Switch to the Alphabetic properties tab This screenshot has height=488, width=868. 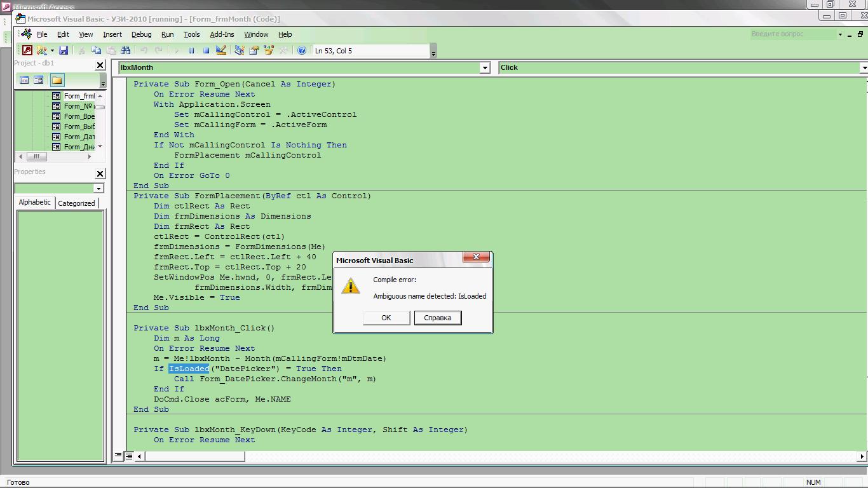click(35, 202)
